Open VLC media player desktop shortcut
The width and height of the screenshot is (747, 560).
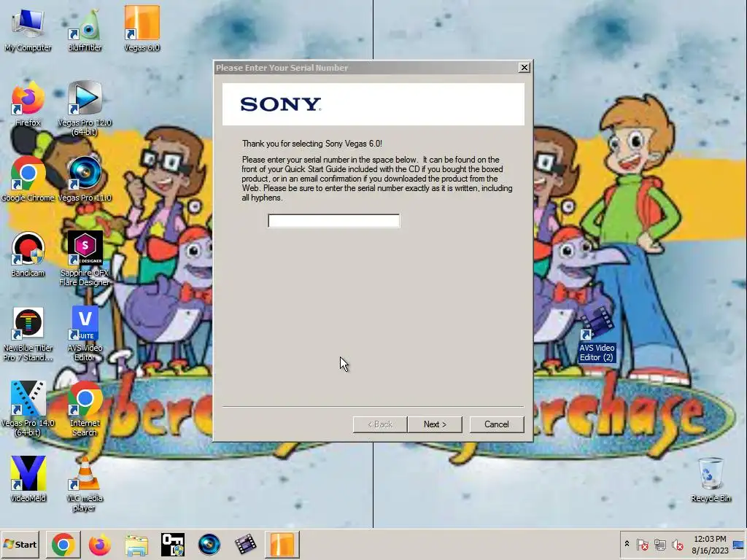pyautogui.click(x=85, y=484)
